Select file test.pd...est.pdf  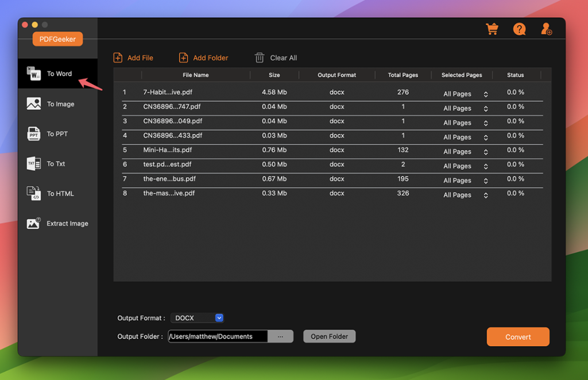point(167,164)
